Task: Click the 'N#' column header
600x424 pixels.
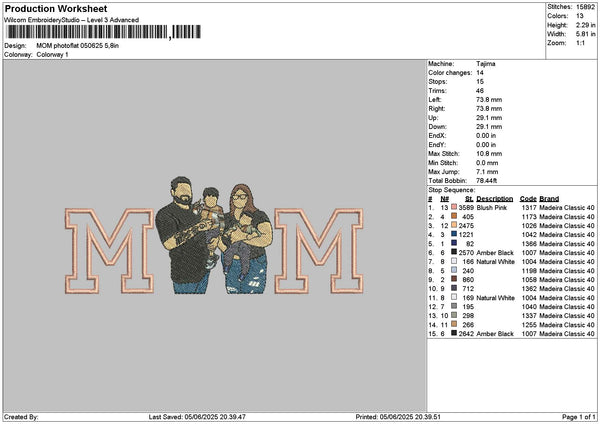Action: tap(444, 199)
